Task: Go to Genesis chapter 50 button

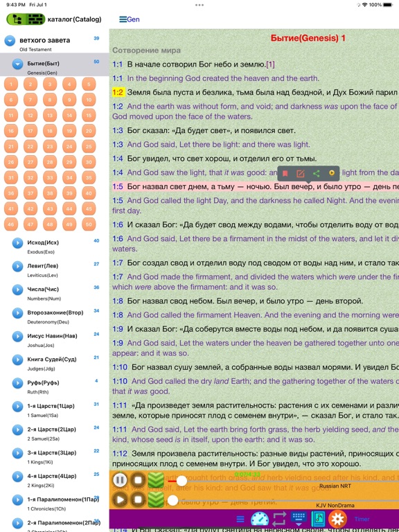Action: click(89, 224)
